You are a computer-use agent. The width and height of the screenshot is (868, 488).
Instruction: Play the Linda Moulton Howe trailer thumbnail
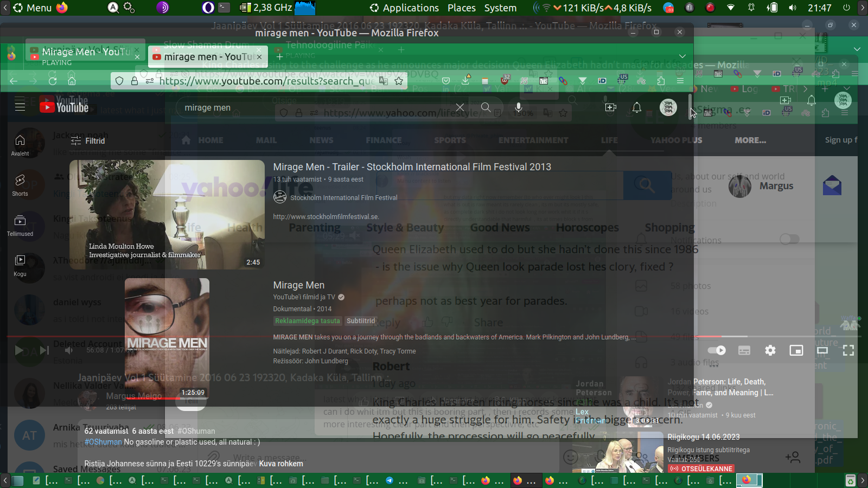coord(167,215)
